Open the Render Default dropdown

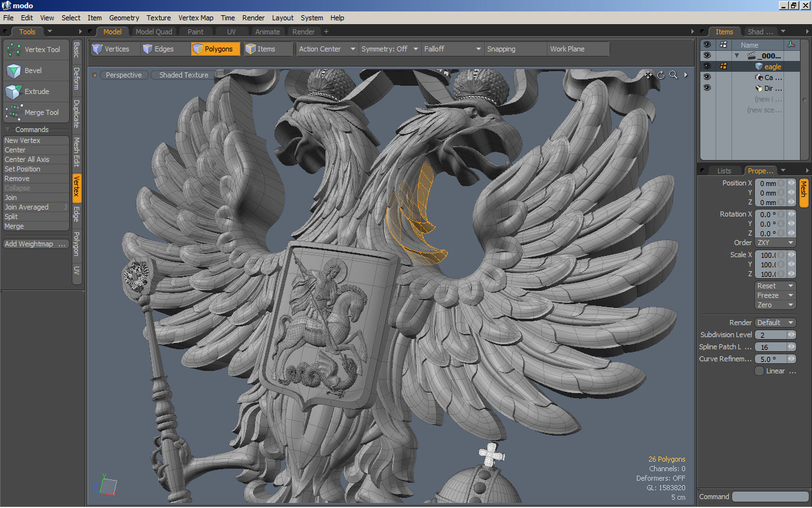coord(775,323)
